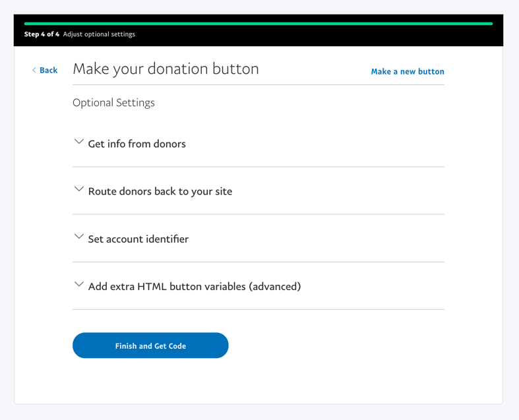This screenshot has width=519, height=420.
Task: Click the chevron beside Get info from donors
Action: tap(79, 142)
